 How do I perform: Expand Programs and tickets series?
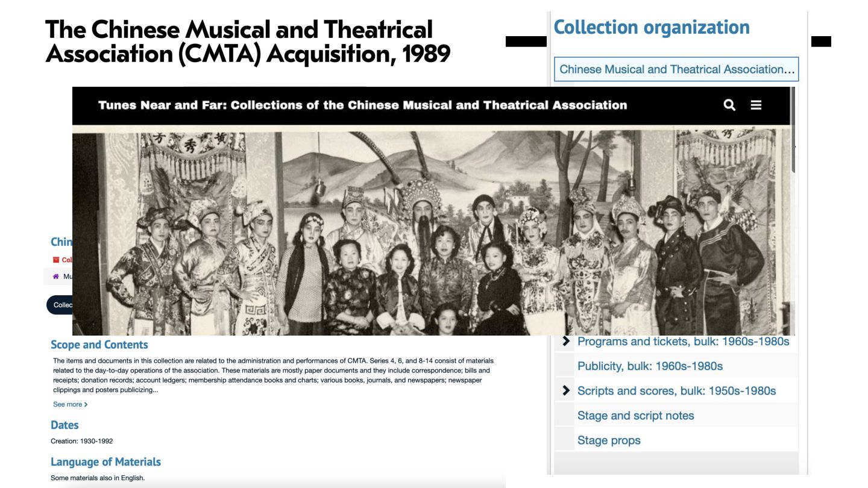tap(565, 342)
